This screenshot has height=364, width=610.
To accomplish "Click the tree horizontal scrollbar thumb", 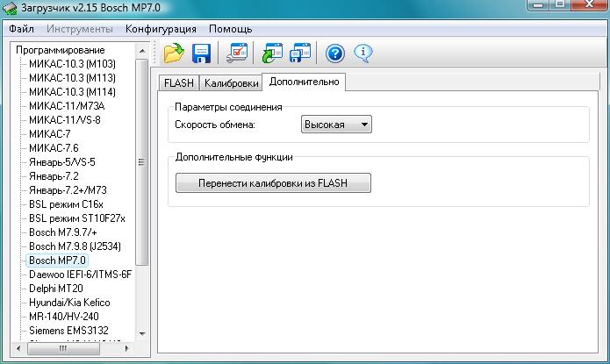I will pos(63,348).
